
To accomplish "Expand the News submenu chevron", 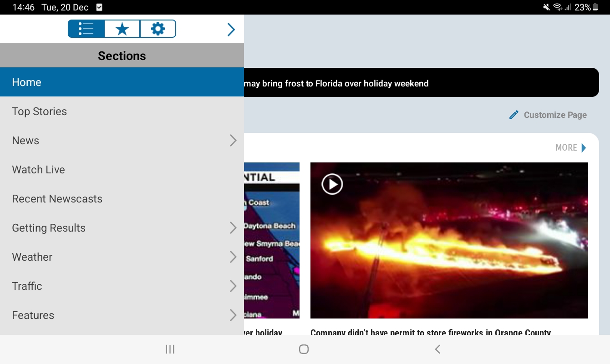I will pyautogui.click(x=233, y=141).
